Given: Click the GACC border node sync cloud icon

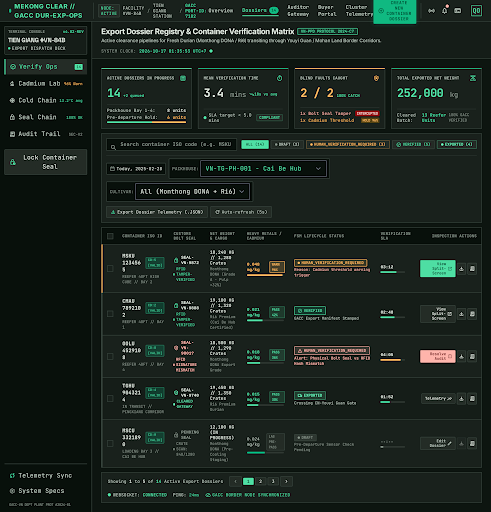Looking at the screenshot, I should pos(208,495).
